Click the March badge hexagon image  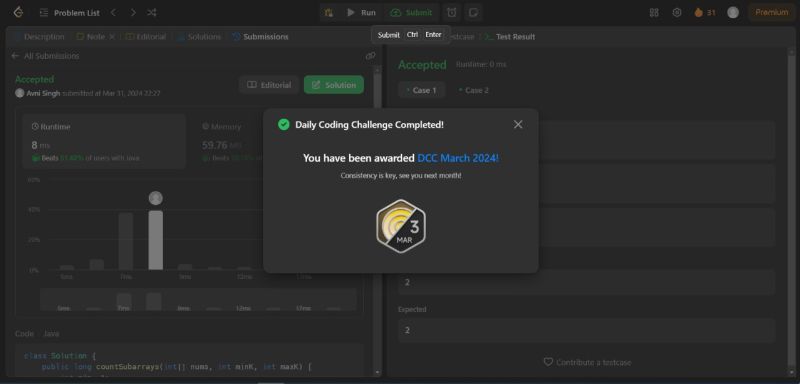coord(401,226)
